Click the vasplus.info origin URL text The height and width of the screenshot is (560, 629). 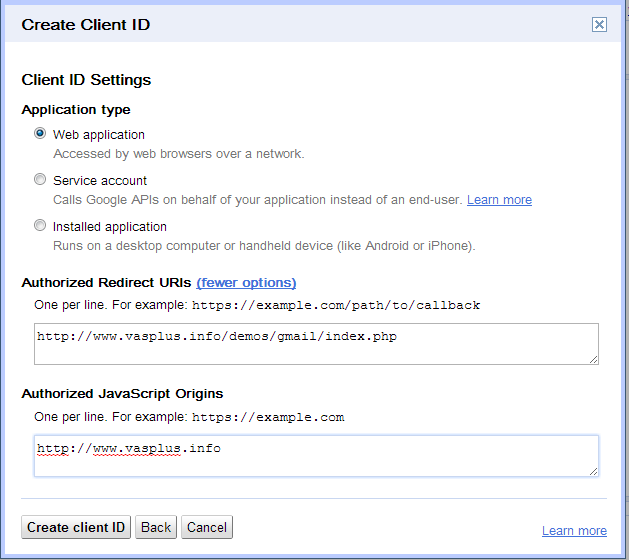tap(129, 448)
